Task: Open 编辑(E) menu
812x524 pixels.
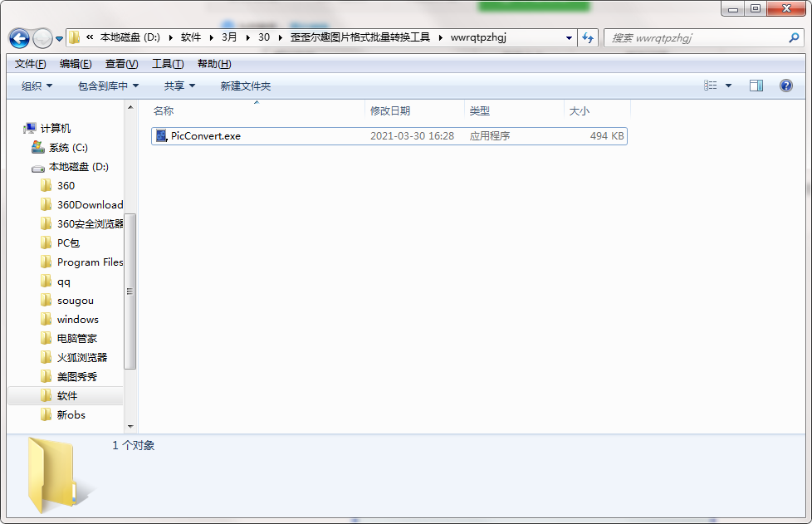Action: [x=76, y=64]
